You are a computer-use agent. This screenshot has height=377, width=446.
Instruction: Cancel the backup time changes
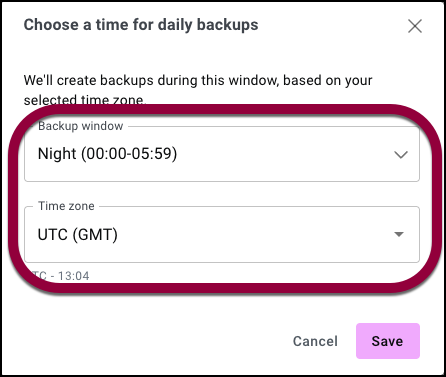click(x=315, y=341)
